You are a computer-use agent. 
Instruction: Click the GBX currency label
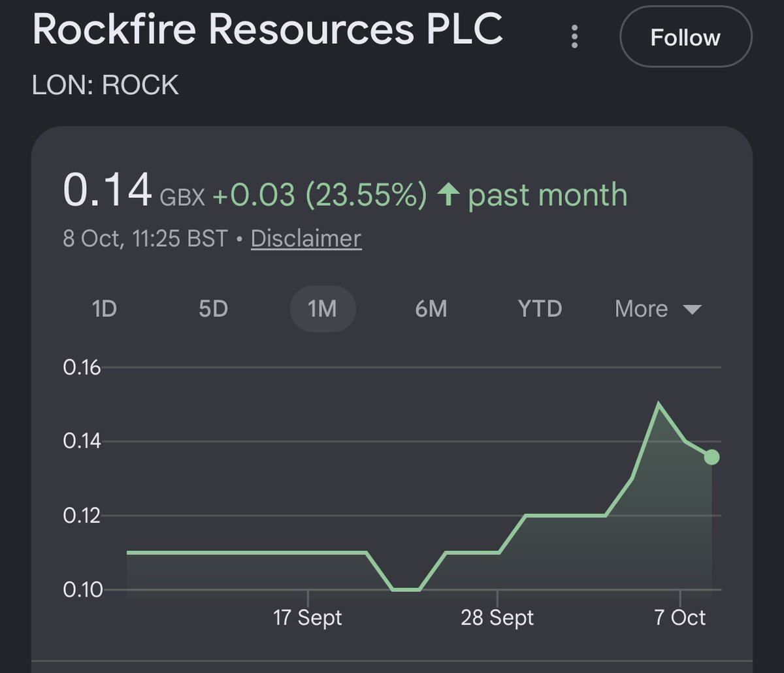click(x=181, y=197)
